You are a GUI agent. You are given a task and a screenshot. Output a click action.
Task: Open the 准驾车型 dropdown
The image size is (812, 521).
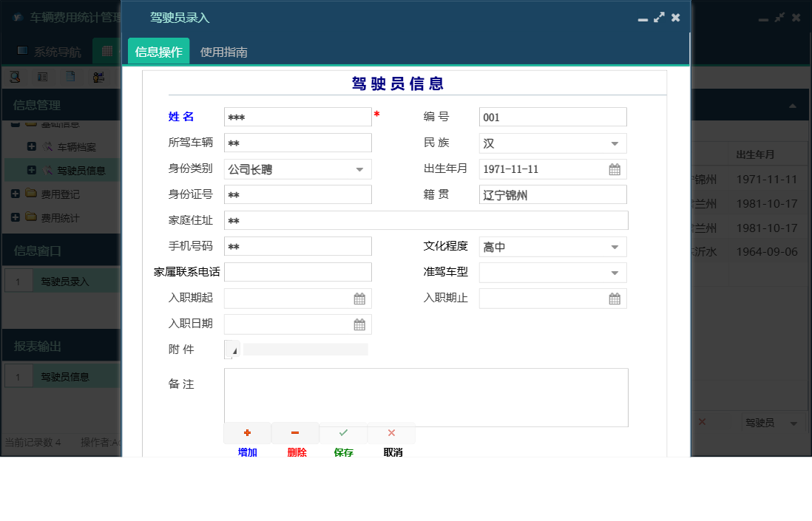[x=614, y=272]
